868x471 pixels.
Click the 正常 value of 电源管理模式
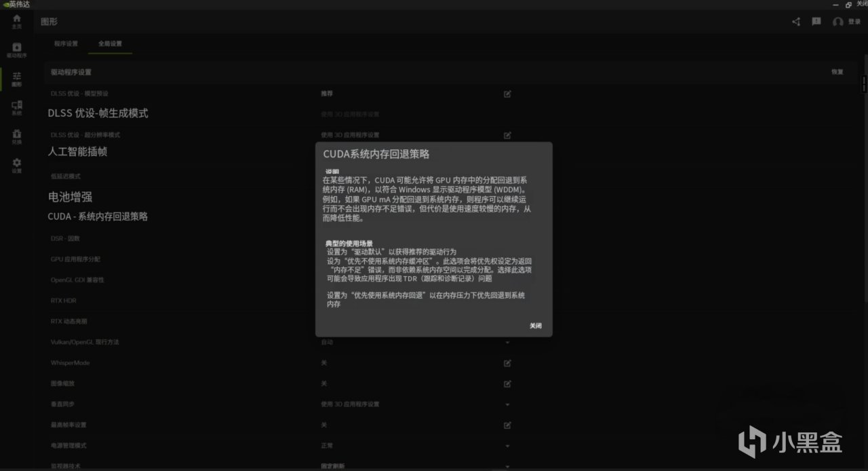click(x=327, y=446)
